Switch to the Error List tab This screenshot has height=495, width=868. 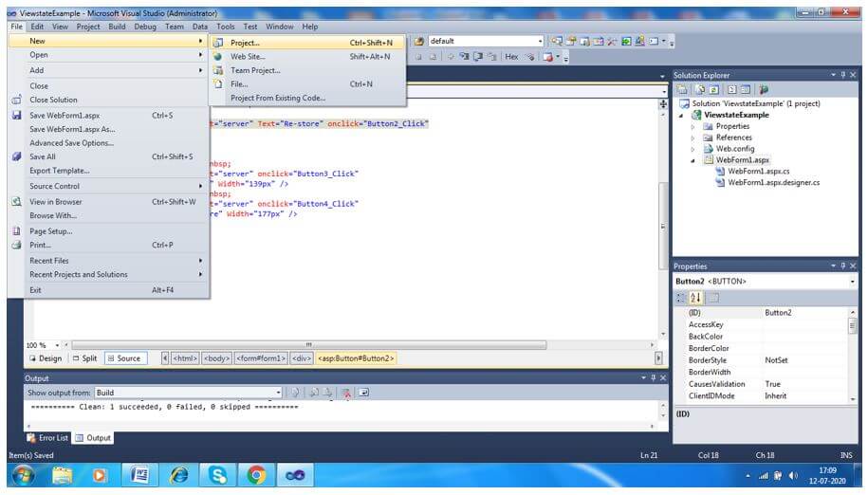coord(47,438)
